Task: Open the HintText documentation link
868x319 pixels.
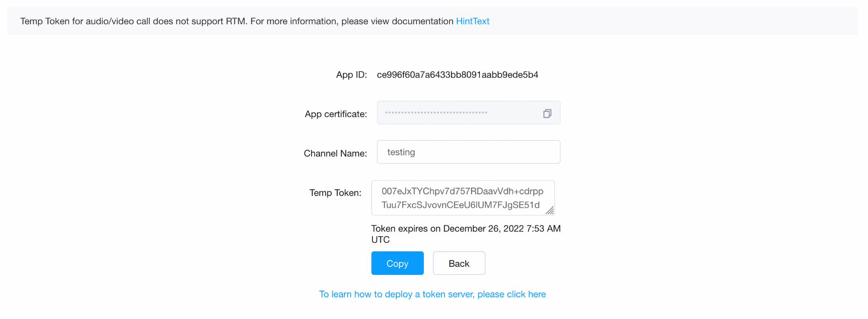Action: (473, 21)
